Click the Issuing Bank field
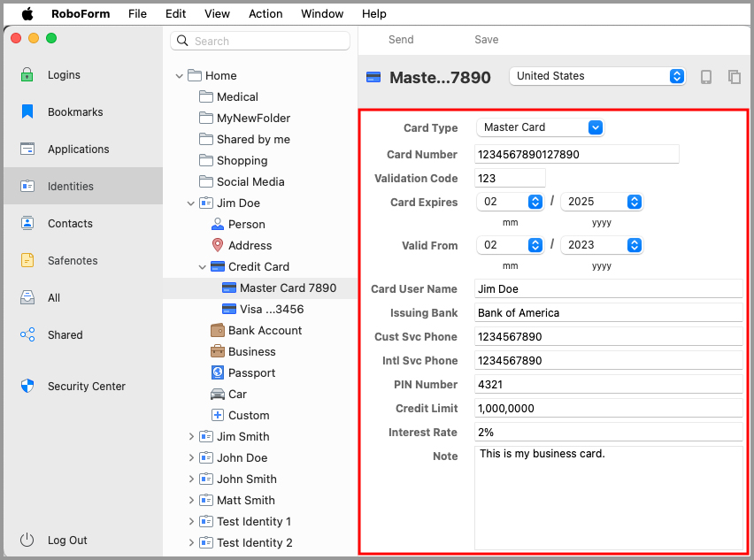This screenshot has height=560, width=754. tap(608, 313)
